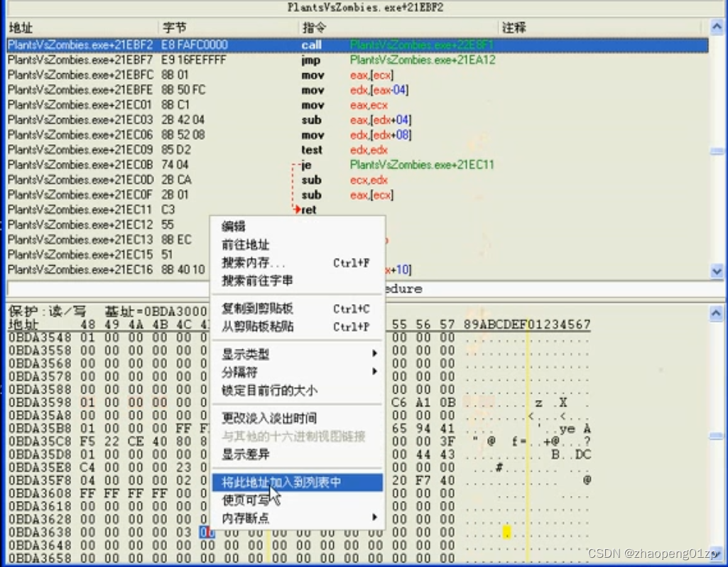Expand the 内存断点 submenu
728x567 pixels.
[297, 518]
